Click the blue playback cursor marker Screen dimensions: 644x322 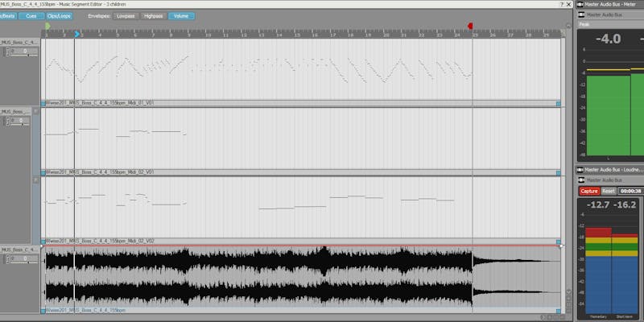pos(76,34)
